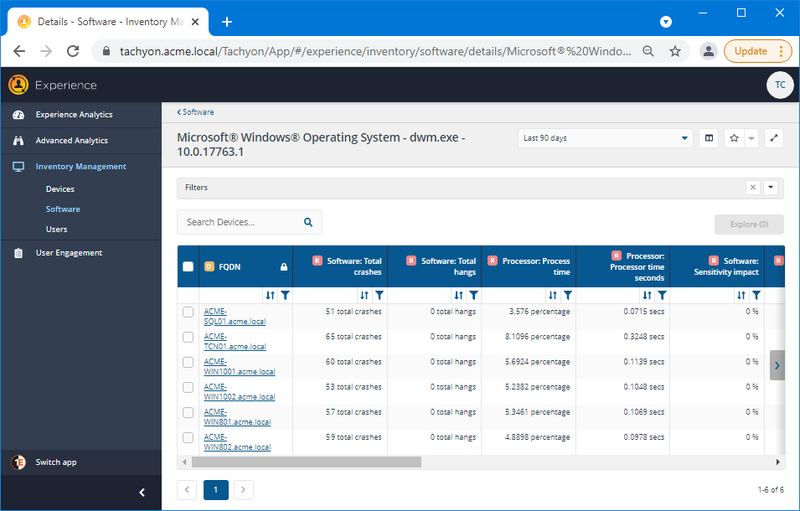This screenshot has height=511, width=800.
Task: Click the horizontal table scrollbar thumb
Action: tap(306, 462)
